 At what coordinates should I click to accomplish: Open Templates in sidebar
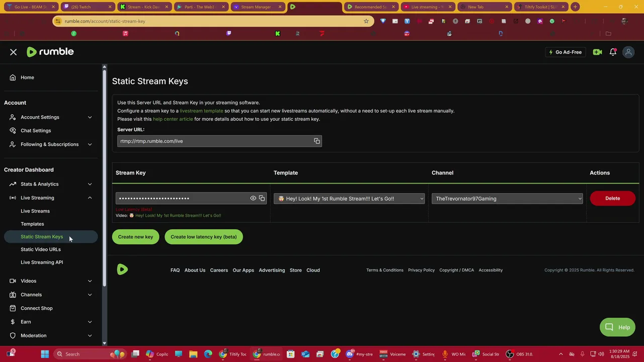32,224
